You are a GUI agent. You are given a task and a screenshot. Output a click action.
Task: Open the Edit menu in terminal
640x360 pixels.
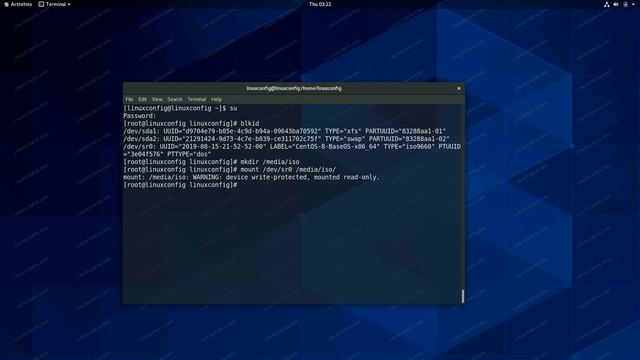(x=142, y=99)
